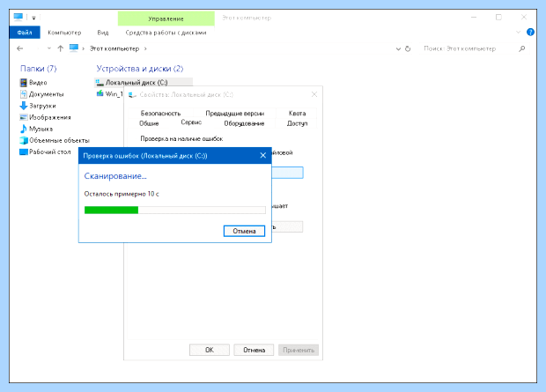Open the Средства работы с дисками tab

point(166,33)
